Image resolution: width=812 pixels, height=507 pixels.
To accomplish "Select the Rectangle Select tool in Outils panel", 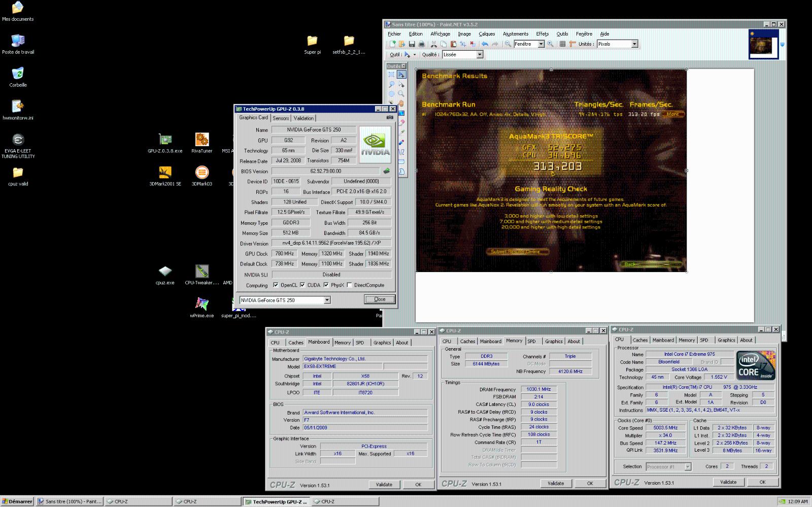I will tap(391, 75).
